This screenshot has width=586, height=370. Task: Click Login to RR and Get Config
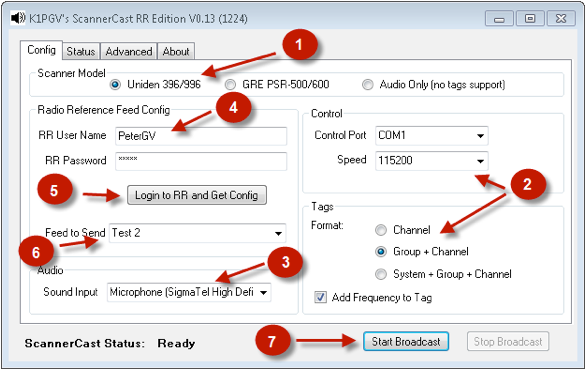[x=197, y=195]
